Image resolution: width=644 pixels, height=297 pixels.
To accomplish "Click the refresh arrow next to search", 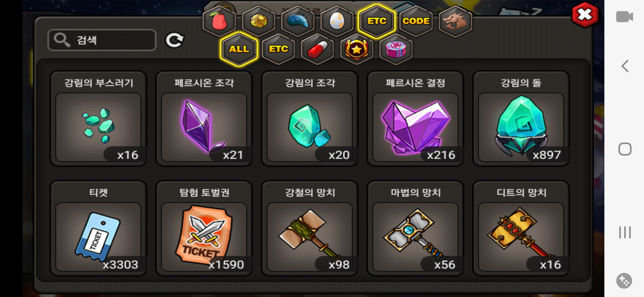I will tap(174, 40).
